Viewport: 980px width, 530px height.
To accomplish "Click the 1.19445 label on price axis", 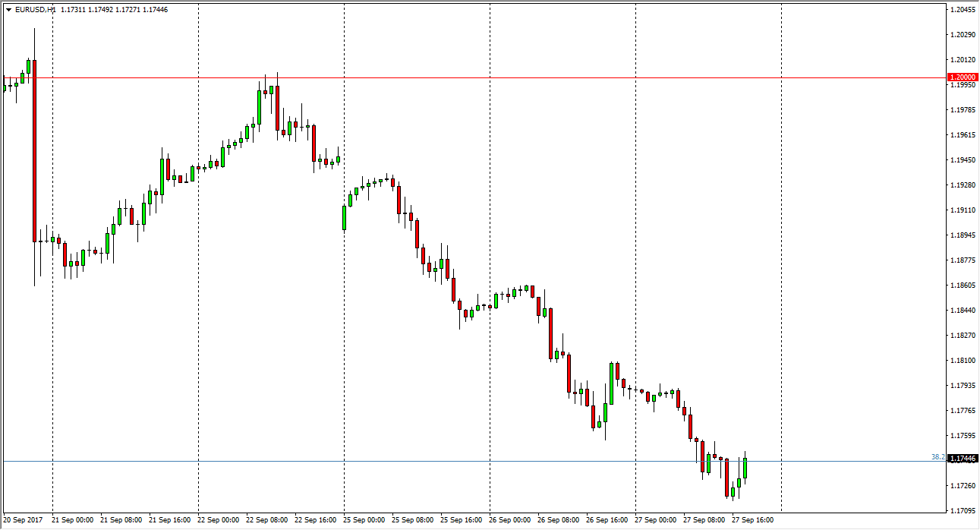I will tap(963, 160).
